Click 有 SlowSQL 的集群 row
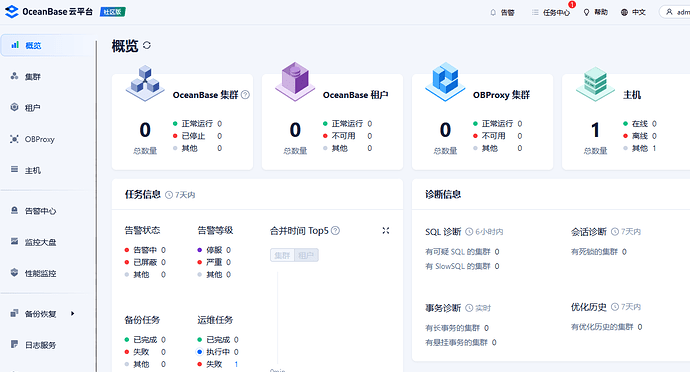The height and width of the screenshot is (372, 690). (462, 266)
